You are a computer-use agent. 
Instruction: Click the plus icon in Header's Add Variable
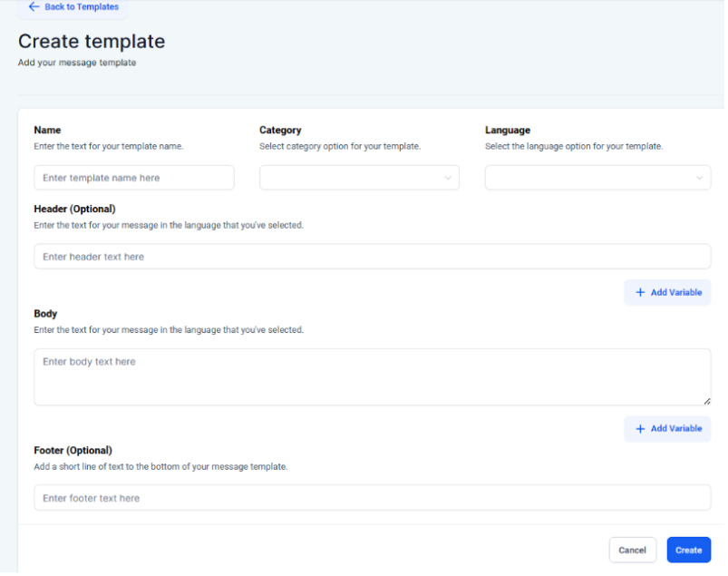coord(640,292)
